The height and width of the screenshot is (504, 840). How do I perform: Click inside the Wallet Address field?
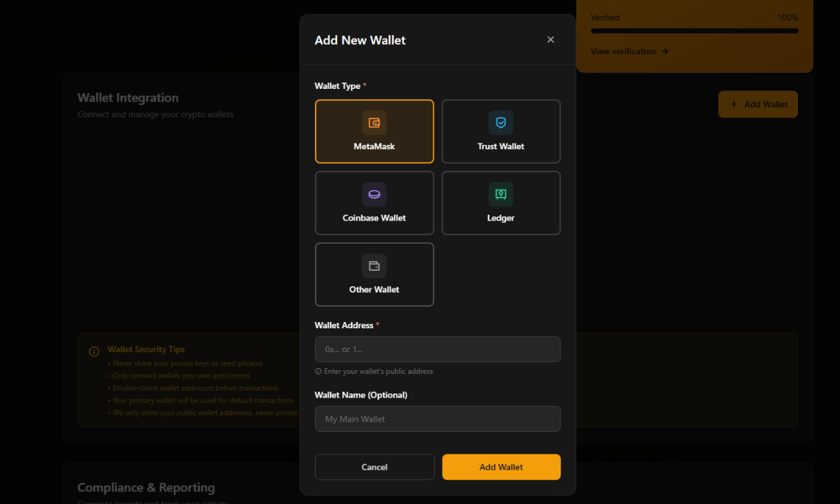coord(437,349)
